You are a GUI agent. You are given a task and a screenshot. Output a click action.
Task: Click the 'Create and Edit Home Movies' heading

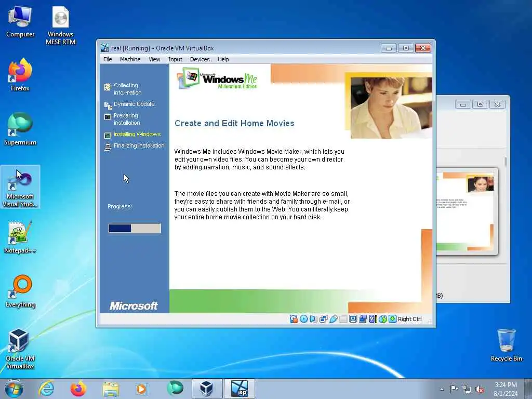click(x=234, y=123)
